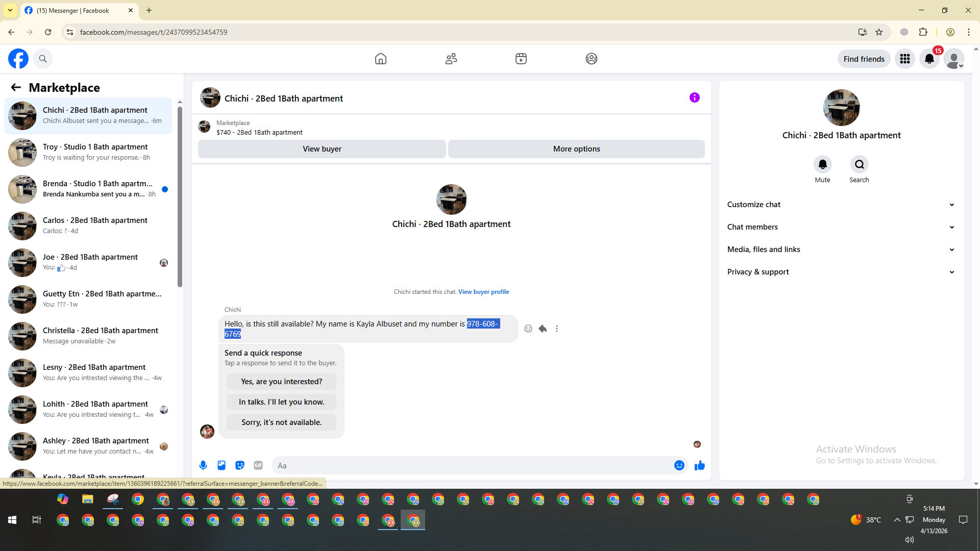
Task: Open conversation information purple icon
Action: point(695,97)
